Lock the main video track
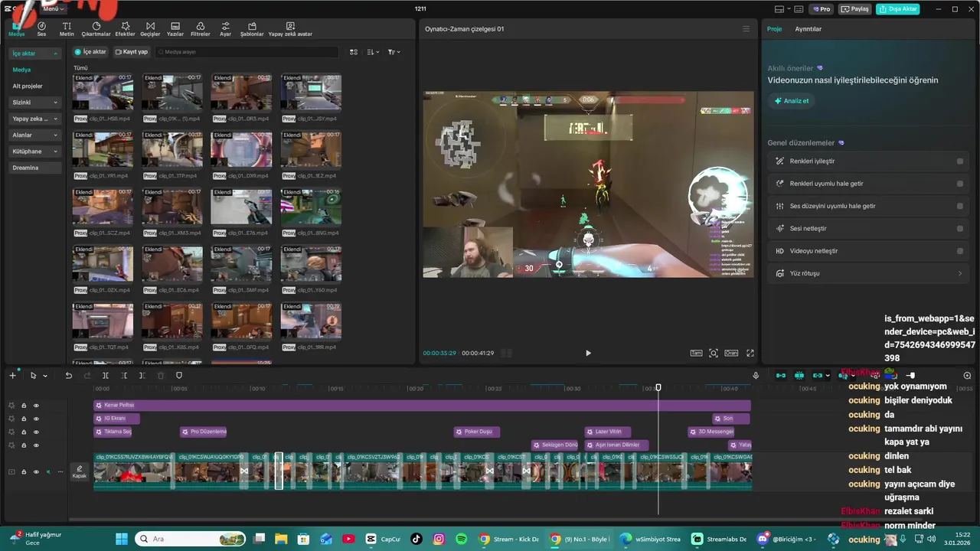980x551 pixels. coord(24,472)
